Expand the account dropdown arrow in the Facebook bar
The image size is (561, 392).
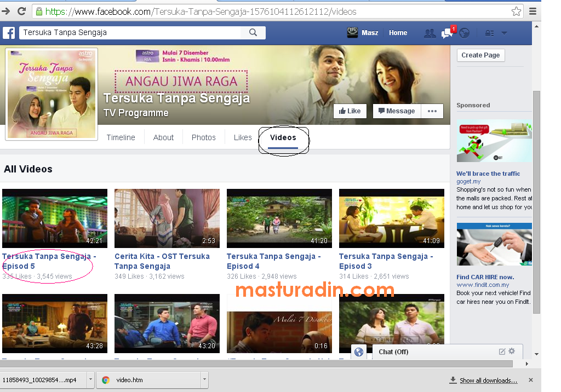click(x=504, y=33)
